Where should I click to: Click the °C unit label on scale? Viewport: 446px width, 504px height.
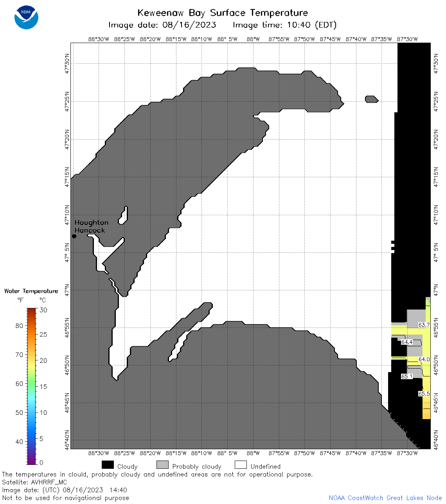43,300
